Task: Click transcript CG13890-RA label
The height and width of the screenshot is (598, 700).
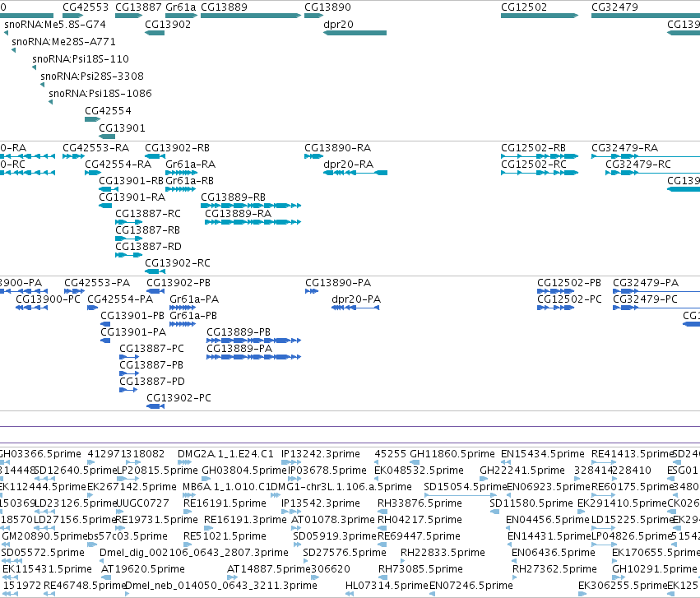Action: [x=337, y=148]
